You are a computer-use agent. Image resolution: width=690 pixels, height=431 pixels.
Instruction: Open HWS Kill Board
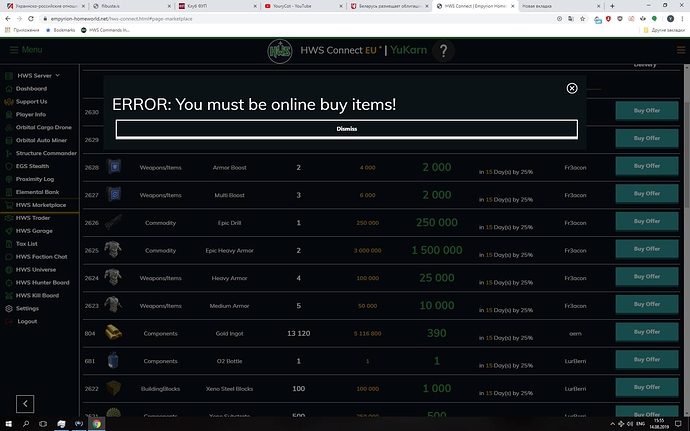coord(37,295)
